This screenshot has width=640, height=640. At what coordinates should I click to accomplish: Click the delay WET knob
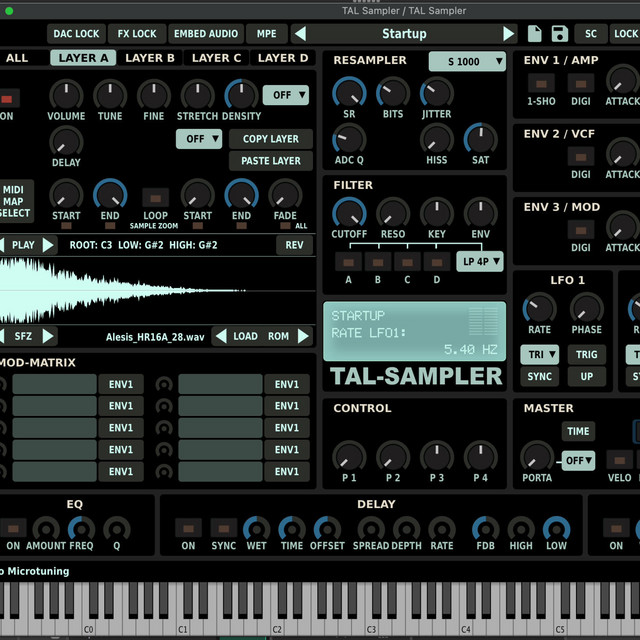point(256,529)
